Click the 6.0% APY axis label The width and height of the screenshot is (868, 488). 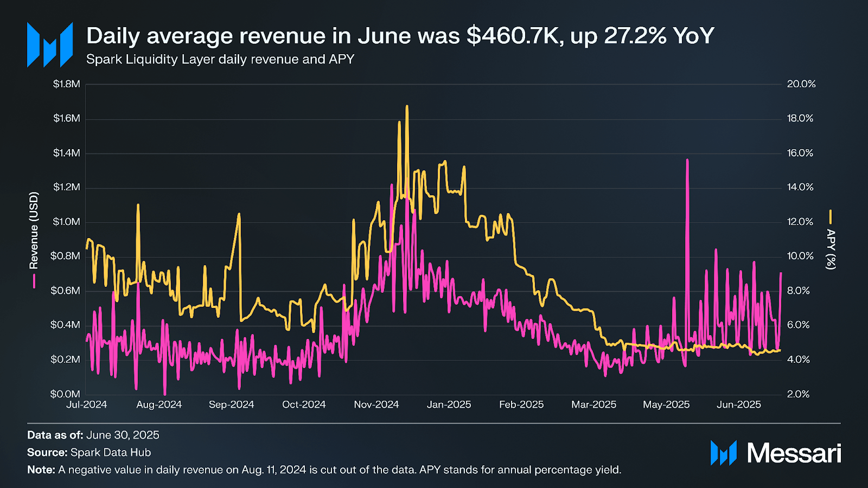click(799, 325)
